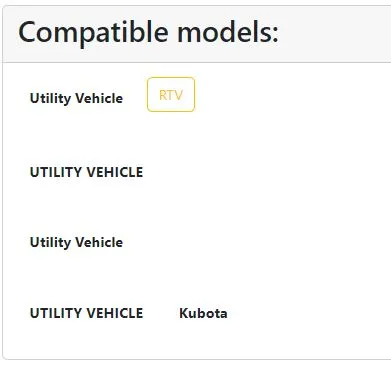Select the Utility Vehicle label beside RTV
391x367 pixels.
76,98
